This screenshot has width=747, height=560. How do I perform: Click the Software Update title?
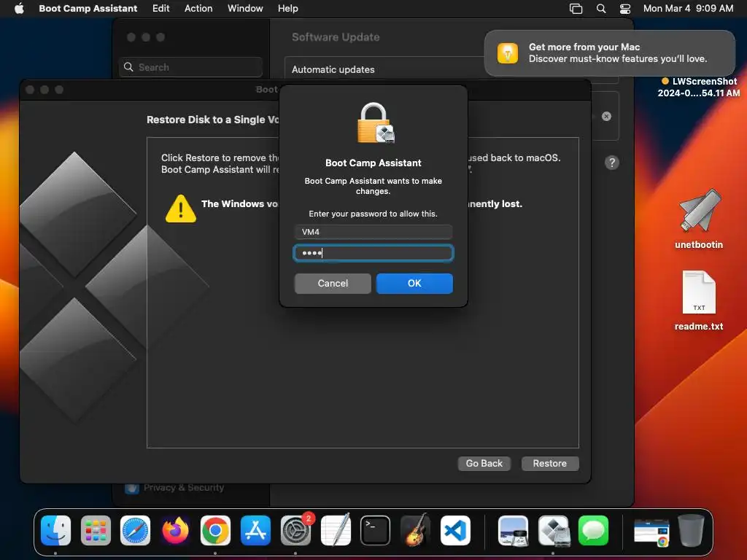[336, 37]
